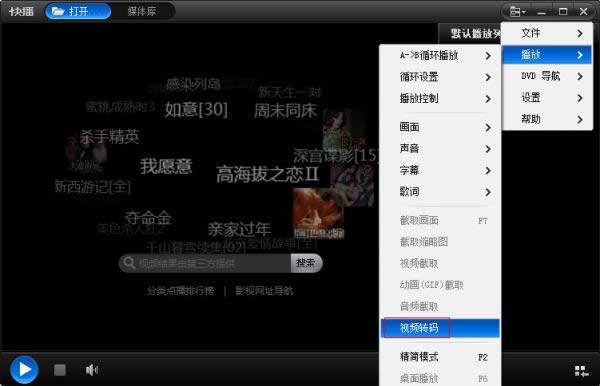
Task: Click the magnifier icon in search box
Action: (129, 263)
